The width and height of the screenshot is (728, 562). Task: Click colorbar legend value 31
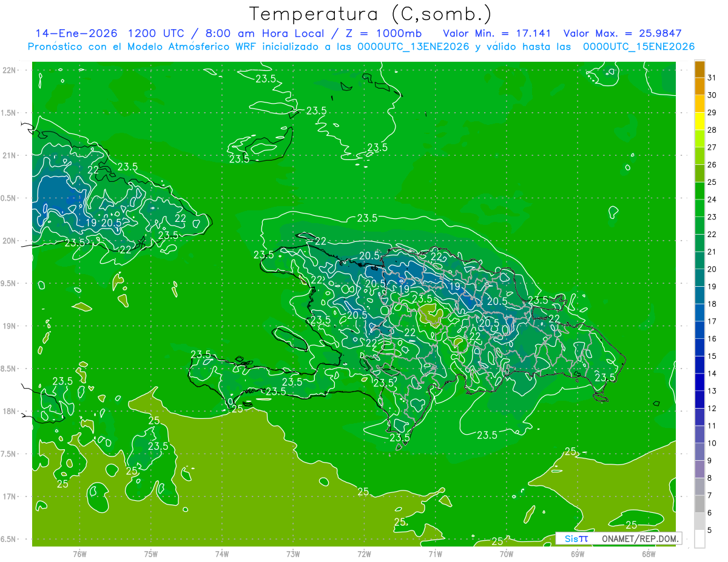click(712, 77)
